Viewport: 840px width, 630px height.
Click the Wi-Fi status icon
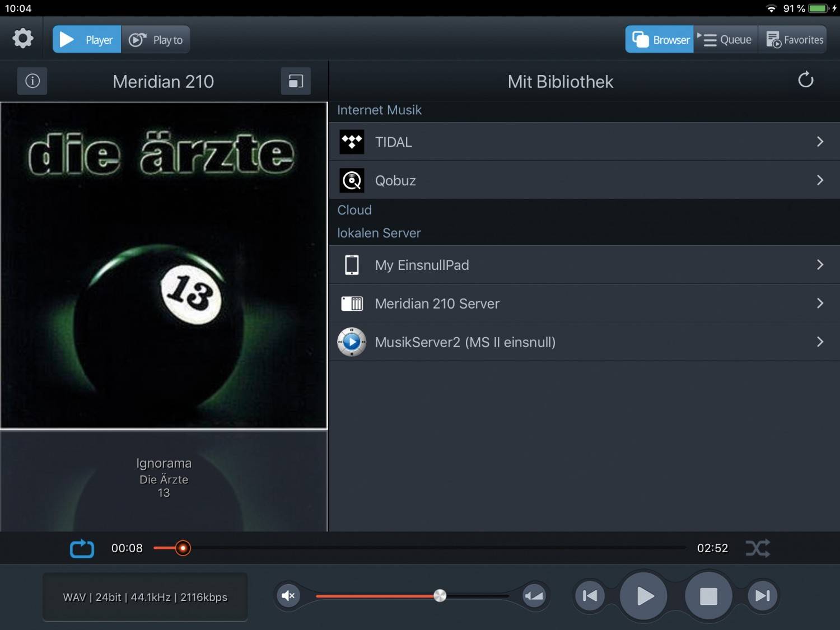[772, 8]
